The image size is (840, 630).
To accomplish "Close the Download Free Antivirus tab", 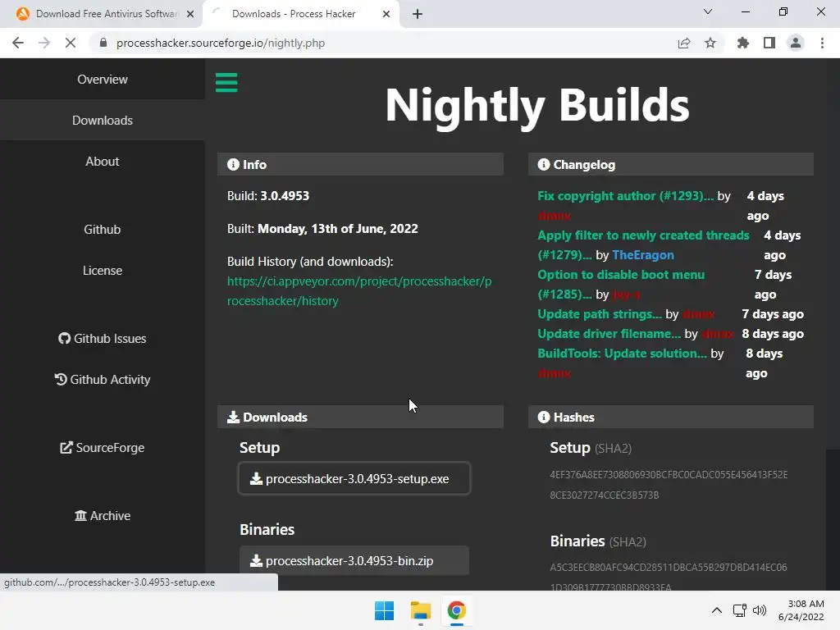I will tap(190, 14).
